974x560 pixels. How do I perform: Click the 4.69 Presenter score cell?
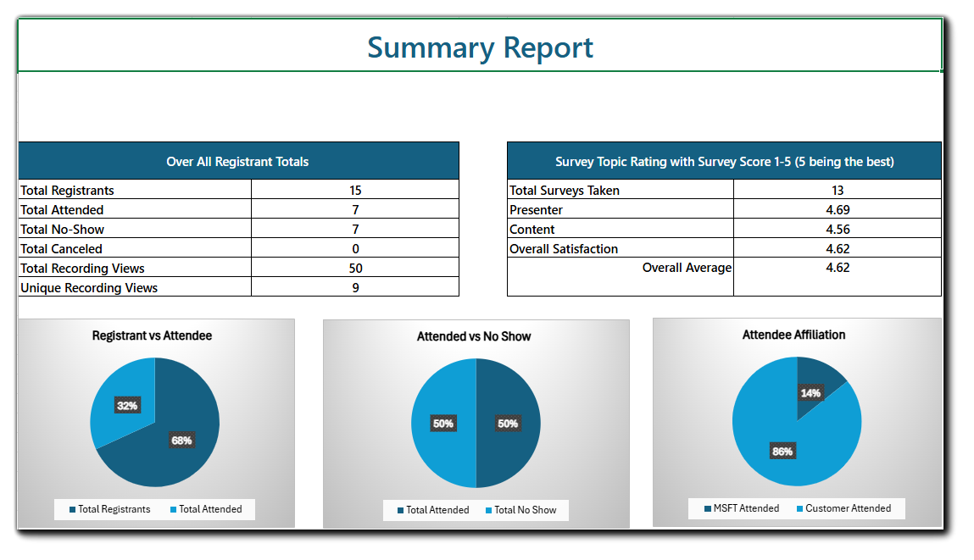[837, 209]
